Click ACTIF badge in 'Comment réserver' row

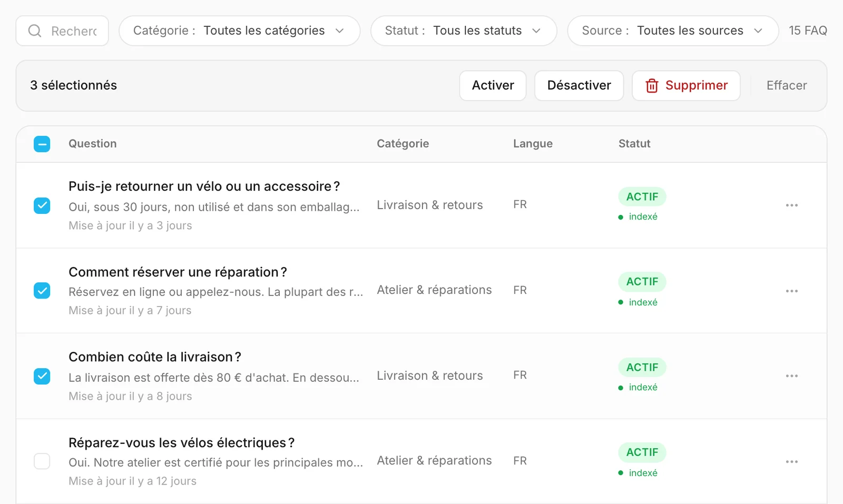tap(642, 282)
